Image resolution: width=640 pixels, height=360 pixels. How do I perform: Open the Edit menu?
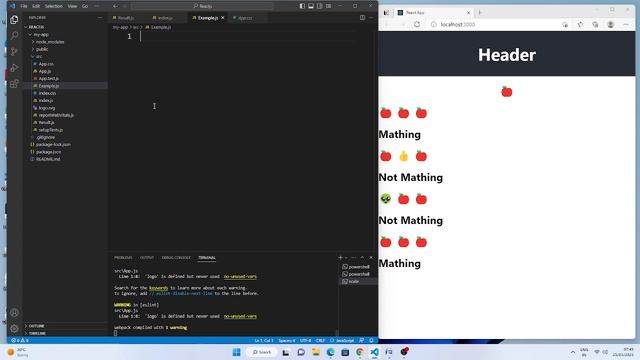point(36,6)
